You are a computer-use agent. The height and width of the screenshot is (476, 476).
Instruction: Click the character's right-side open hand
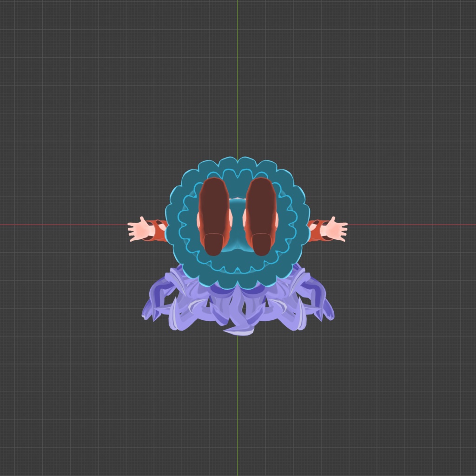click(334, 230)
